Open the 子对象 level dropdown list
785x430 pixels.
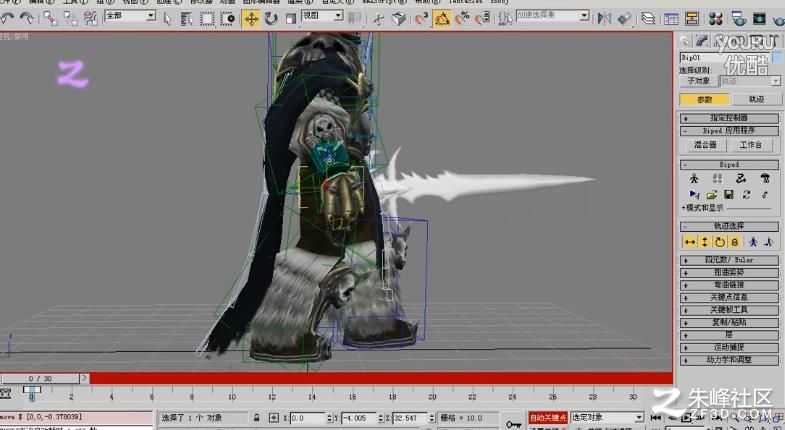[x=749, y=81]
